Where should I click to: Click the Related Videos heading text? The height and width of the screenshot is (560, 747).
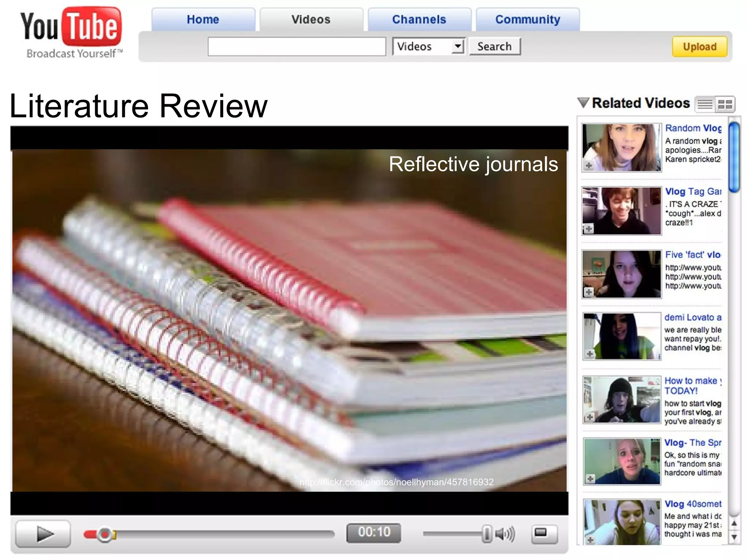[x=641, y=103]
